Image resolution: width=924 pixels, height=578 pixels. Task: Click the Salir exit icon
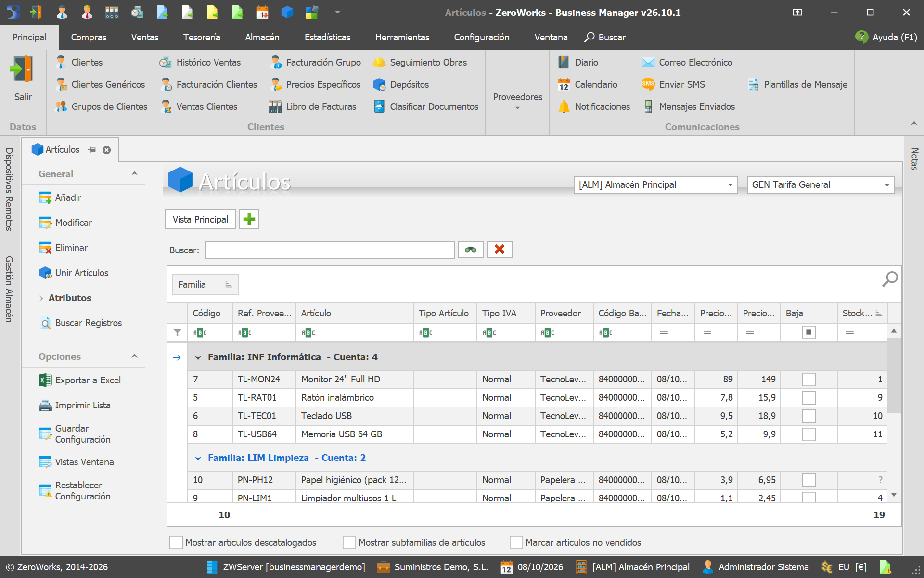pyautogui.click(x=22, y=70)
